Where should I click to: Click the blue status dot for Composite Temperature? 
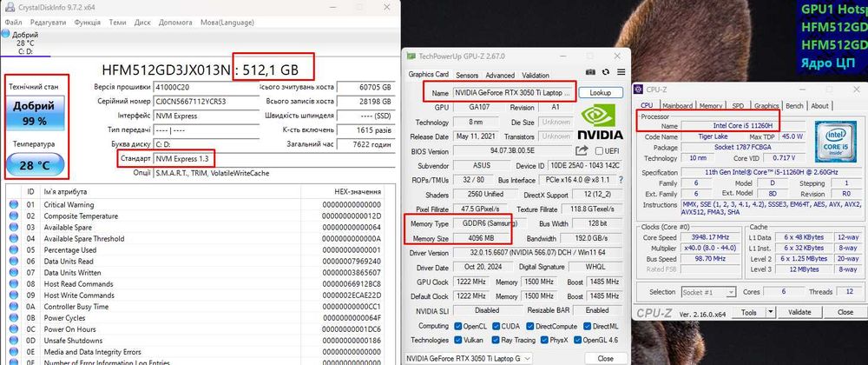pos(14,216)
